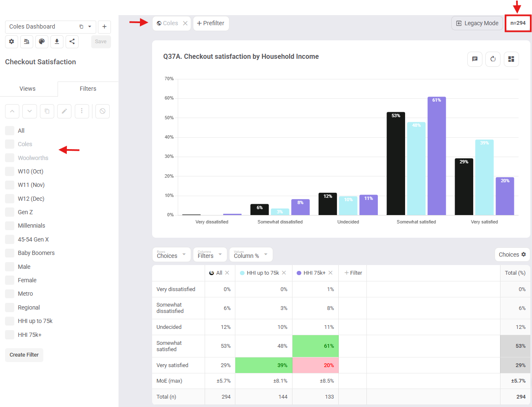
Task: Click the clear filters ban icon
Action: coord(103,111)
